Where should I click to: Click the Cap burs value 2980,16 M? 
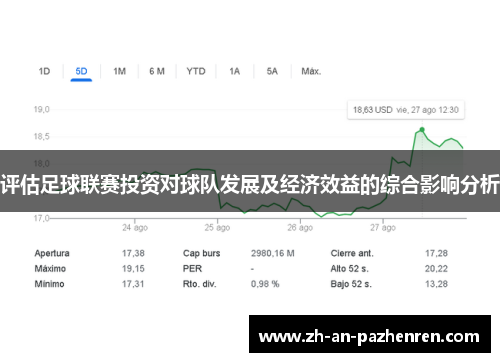[x=273, y=253]
